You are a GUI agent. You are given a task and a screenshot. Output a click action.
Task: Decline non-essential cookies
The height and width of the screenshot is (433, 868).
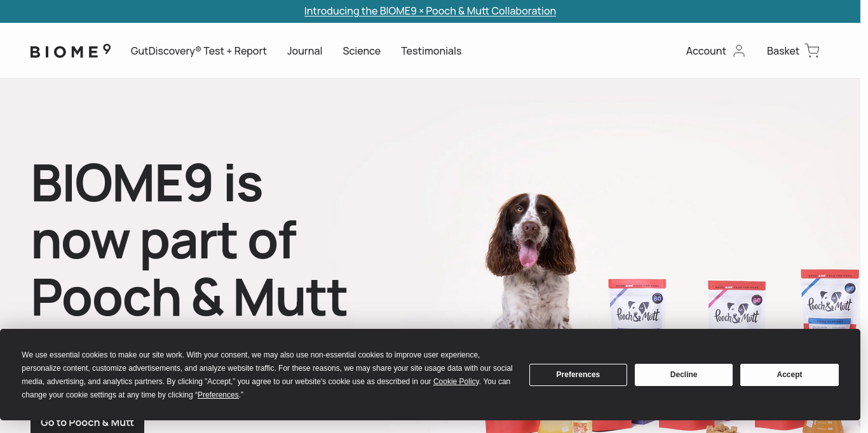(683, 375)
